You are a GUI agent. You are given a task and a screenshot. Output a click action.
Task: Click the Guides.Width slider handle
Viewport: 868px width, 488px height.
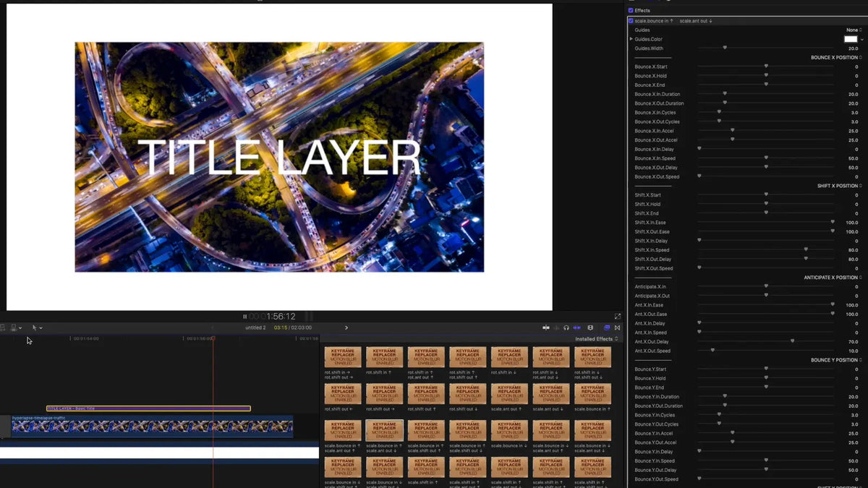coord(725,48)
